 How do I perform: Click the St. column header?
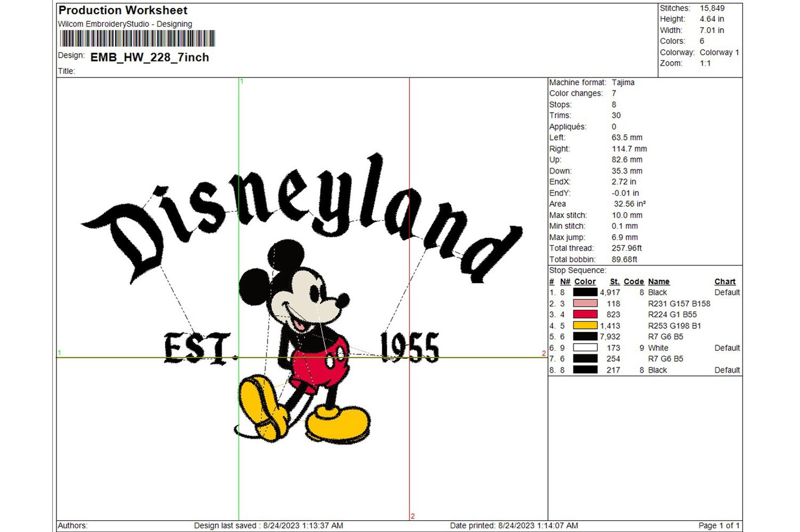(615, 281)
